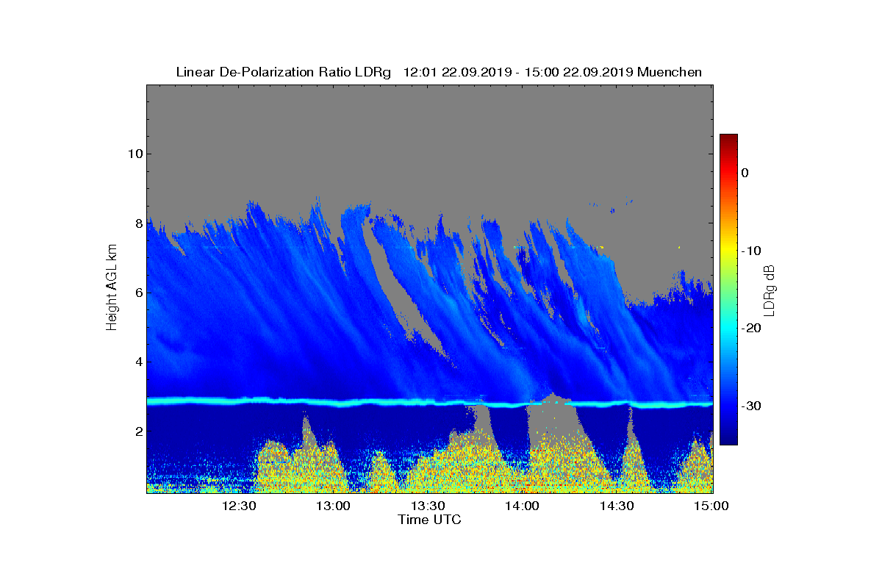Image resolution: width=882 pixels, height=588 pixels.
Task: Click the colorbar tick label -10
Action: 750,251
